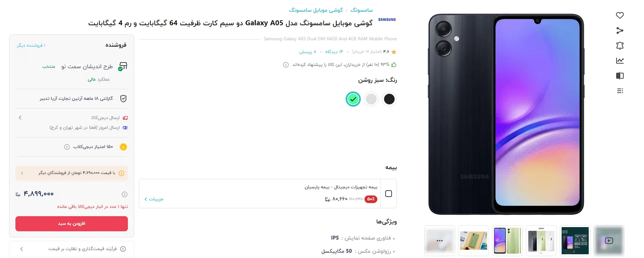The height and width of the screenshot is (258, 644).
Task: Expand pricing process and supervision row
Action: click(x=71, y=249)
